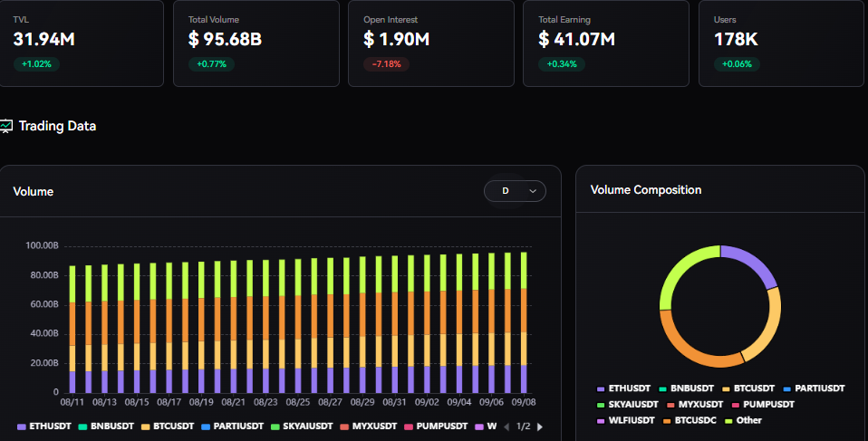Click the Users 178K value

(x=736, y=39)
